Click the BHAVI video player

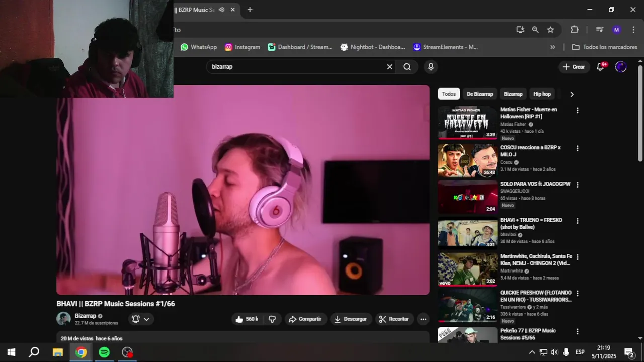click(x=243, y=190)
